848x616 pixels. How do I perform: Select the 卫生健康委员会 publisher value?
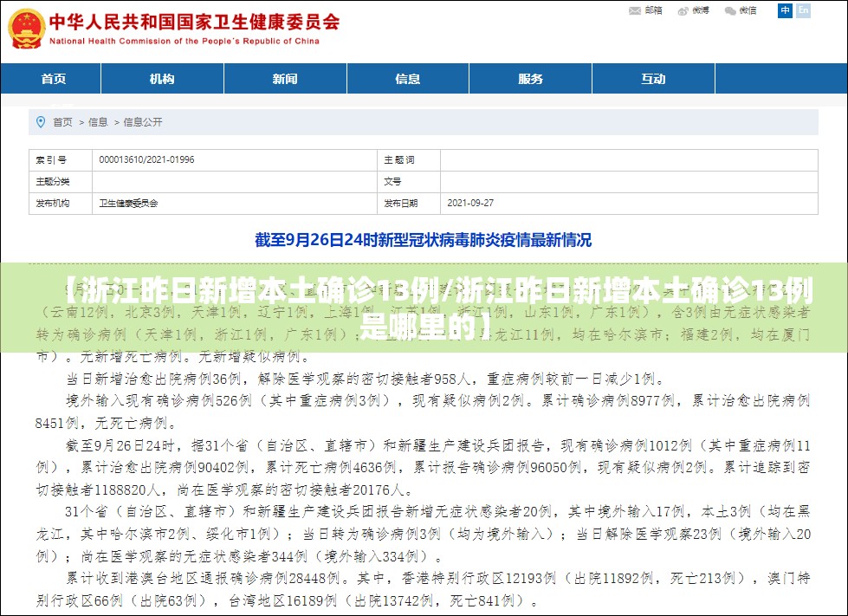[x=129, y=204]
